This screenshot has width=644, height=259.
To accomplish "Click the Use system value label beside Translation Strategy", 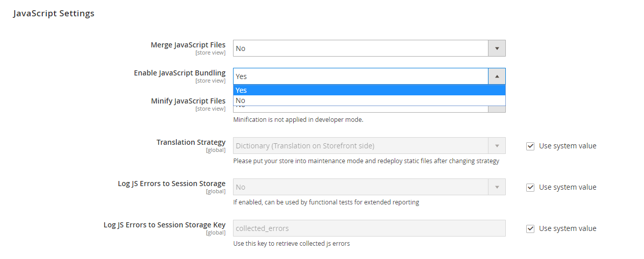I will [568, 146].
